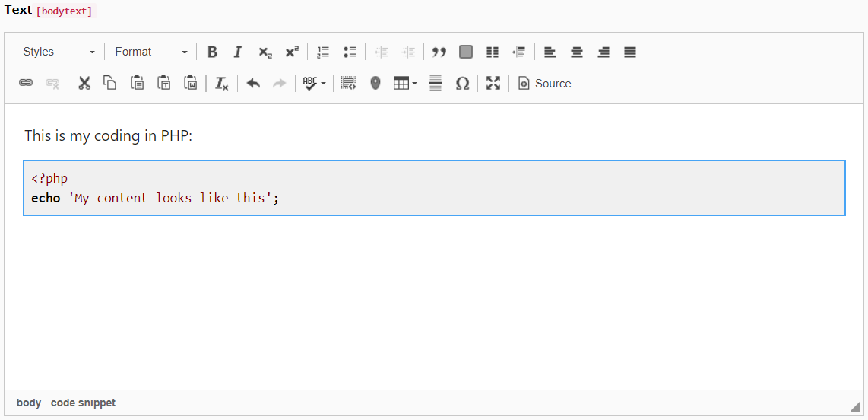The width and height of the screenshot is (868, 420).
Task: Open the Table dropdown
Action: pyautogui.click(x=405, y=83)
